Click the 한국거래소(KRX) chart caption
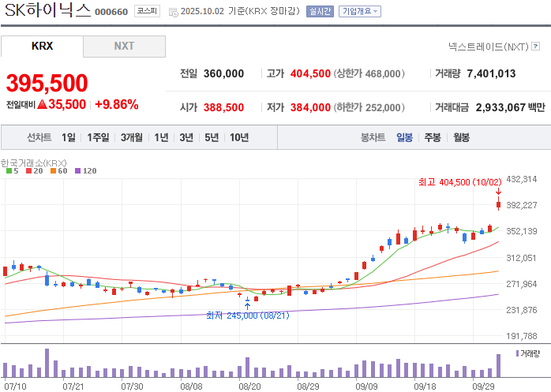551x392 pixels. coord(34,163)
